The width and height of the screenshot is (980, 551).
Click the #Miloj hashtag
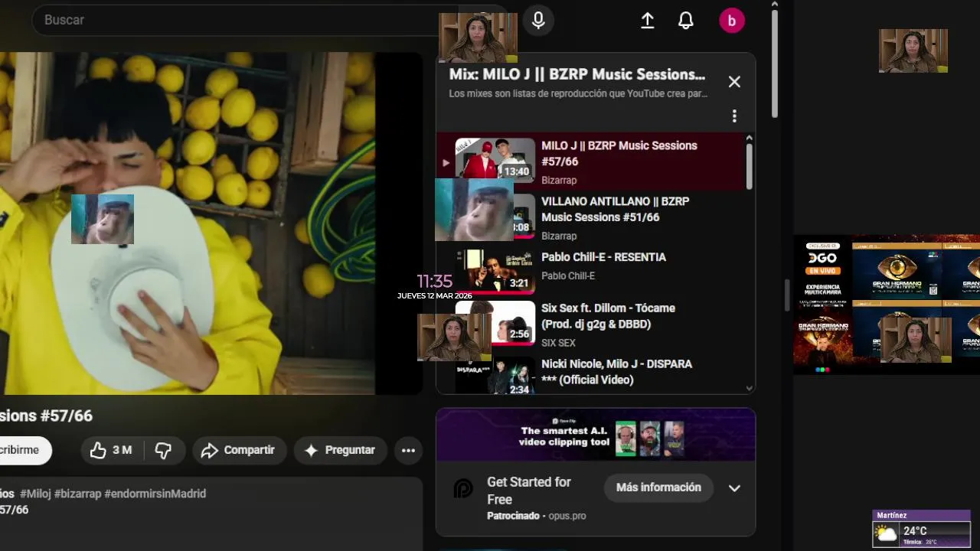(35, 494)
